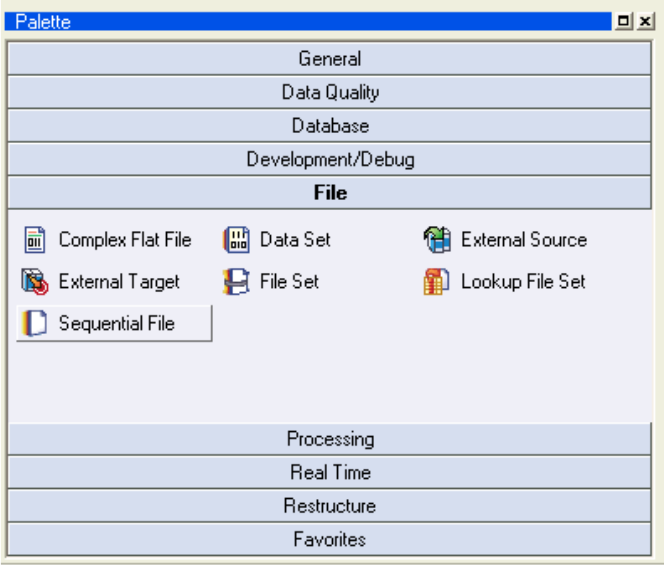Screen dimensions: 664x566
Task: Expand the General palette group
Action: coord(330,59)
